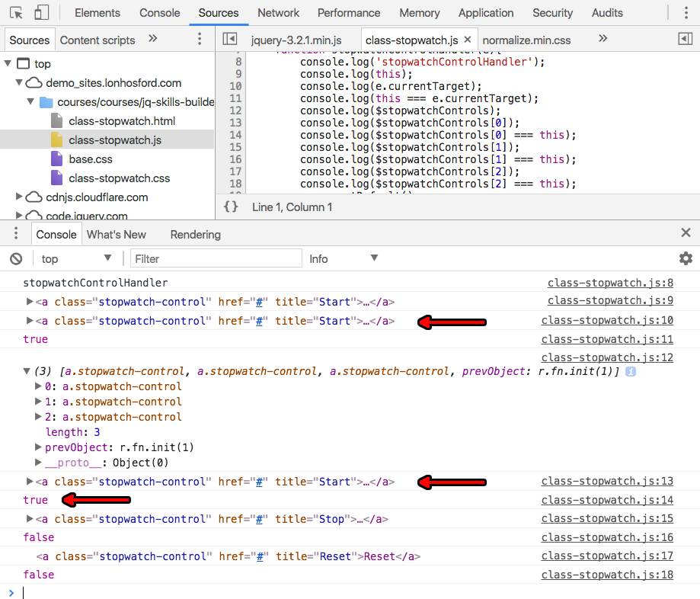The height and width of the screenshot is (599, 700).
Task: Select the Content scripts navigator tab
Action: point(97,40)
